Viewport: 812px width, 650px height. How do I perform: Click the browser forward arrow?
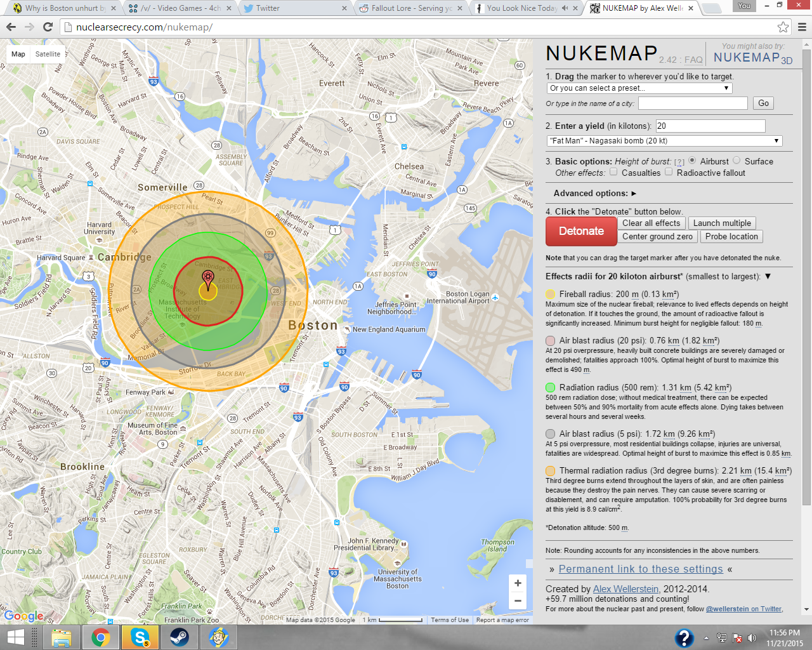click(29, 27)
